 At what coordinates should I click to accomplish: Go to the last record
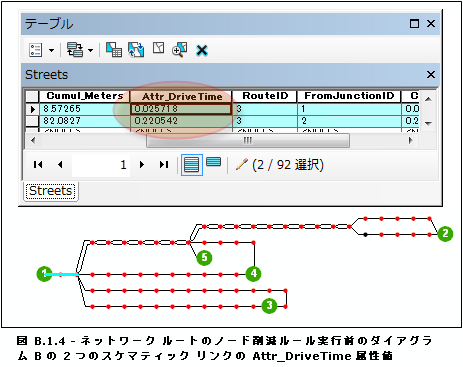[x=164, y=164]
